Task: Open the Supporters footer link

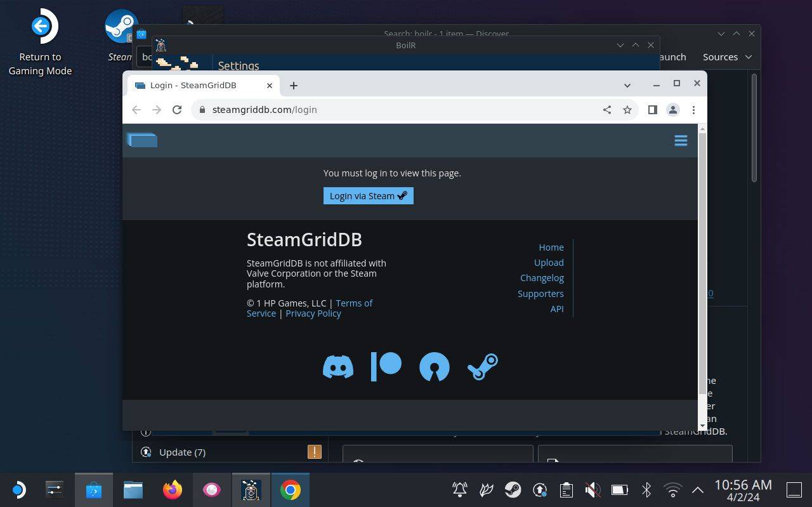Action: pyautogui.click(x=540, y=293)
